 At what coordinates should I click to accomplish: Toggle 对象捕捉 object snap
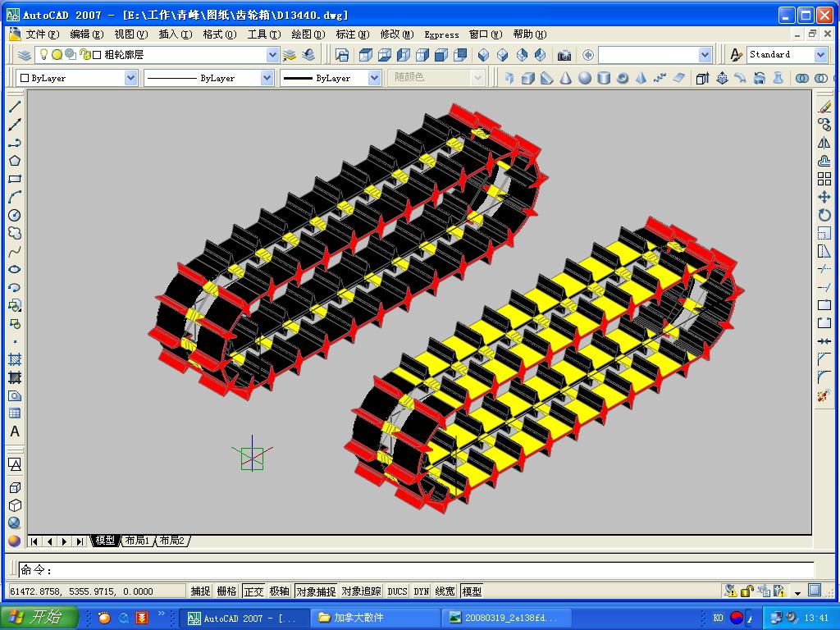(x=316, y=591)
